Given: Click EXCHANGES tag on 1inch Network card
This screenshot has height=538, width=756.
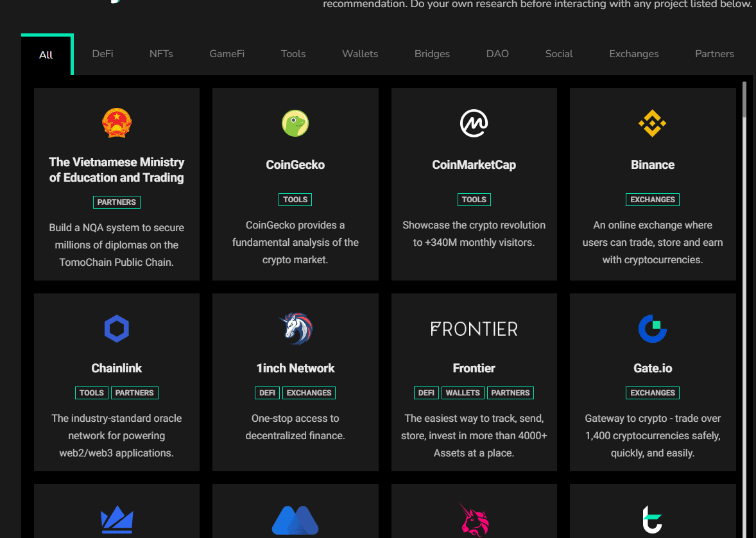Looking at the screenshot, I should 309,393.
